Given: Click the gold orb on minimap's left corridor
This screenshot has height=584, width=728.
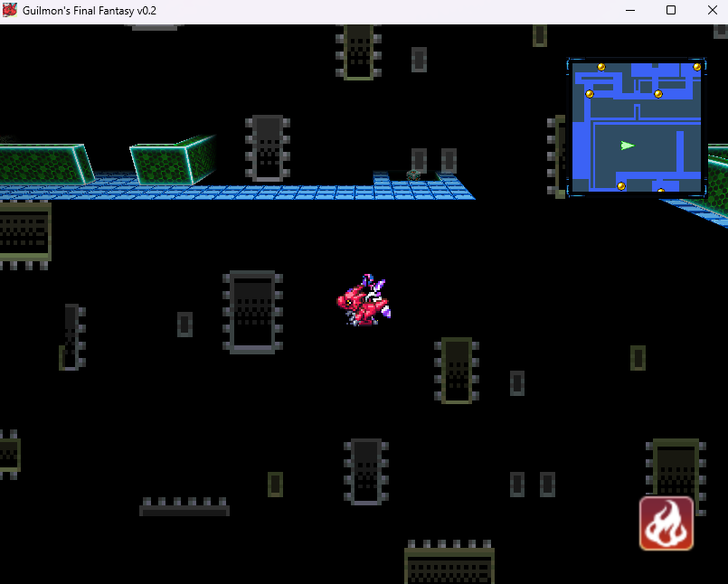Looking at the screenshot, I should pyautogui.click(x=589, y=94).
